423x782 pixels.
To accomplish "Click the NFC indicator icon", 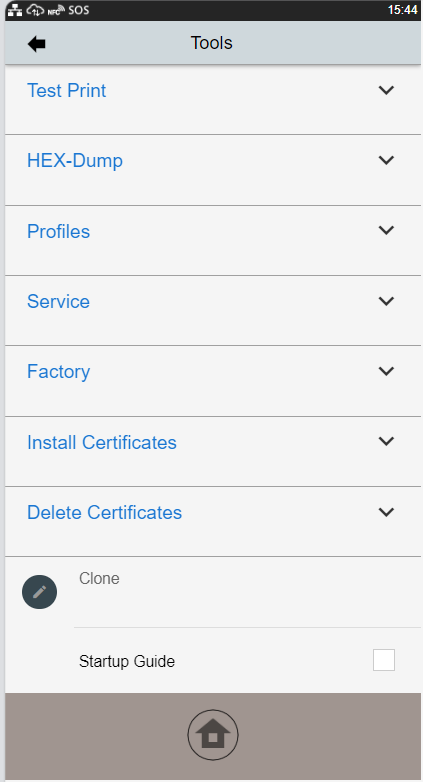I will 56,10.
